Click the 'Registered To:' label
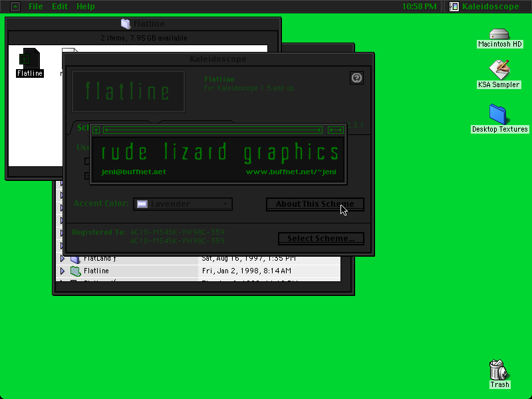This screenshot has width=532, height=399. click(99, 232)
